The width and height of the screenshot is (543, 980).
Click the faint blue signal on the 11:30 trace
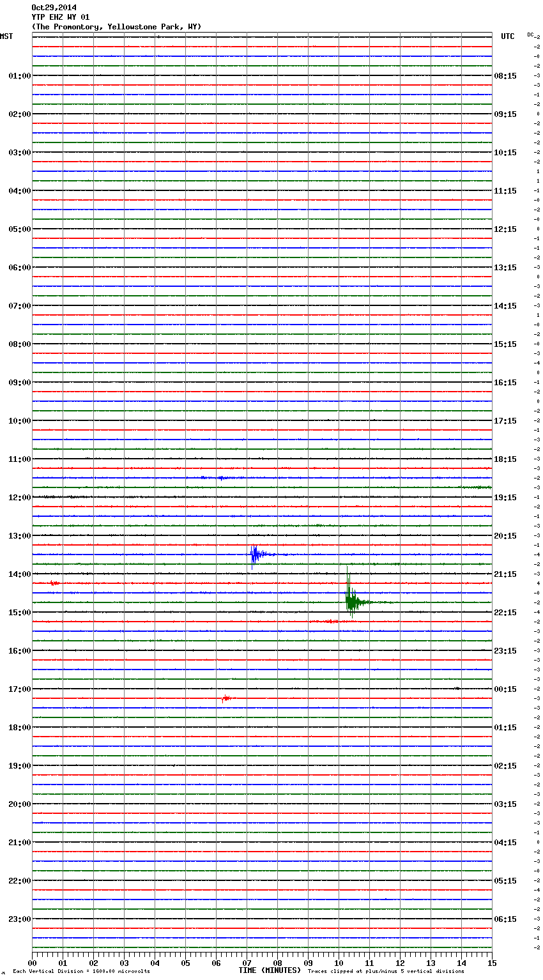pos(222,478)
